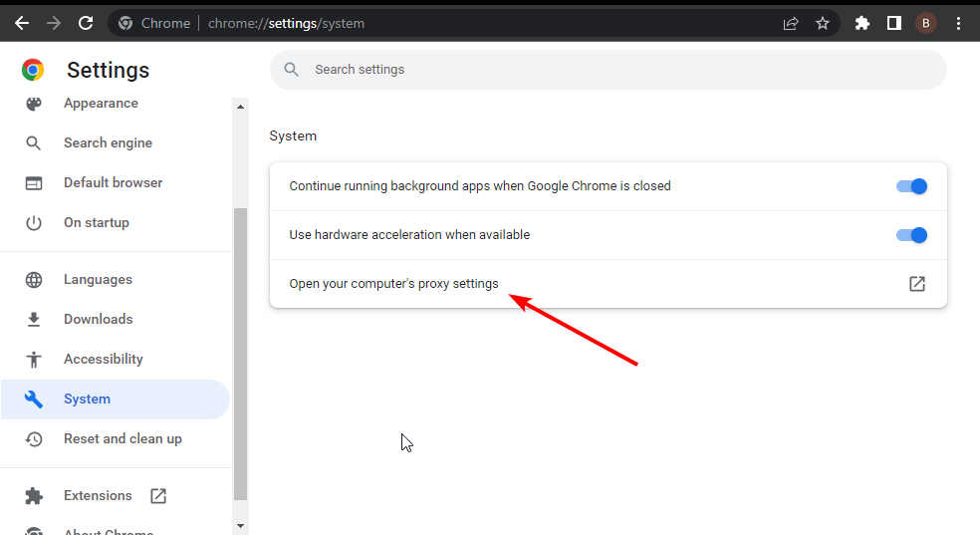Disable continue running background apps toggle
The image size is (980, 535).
pos(911,186)
